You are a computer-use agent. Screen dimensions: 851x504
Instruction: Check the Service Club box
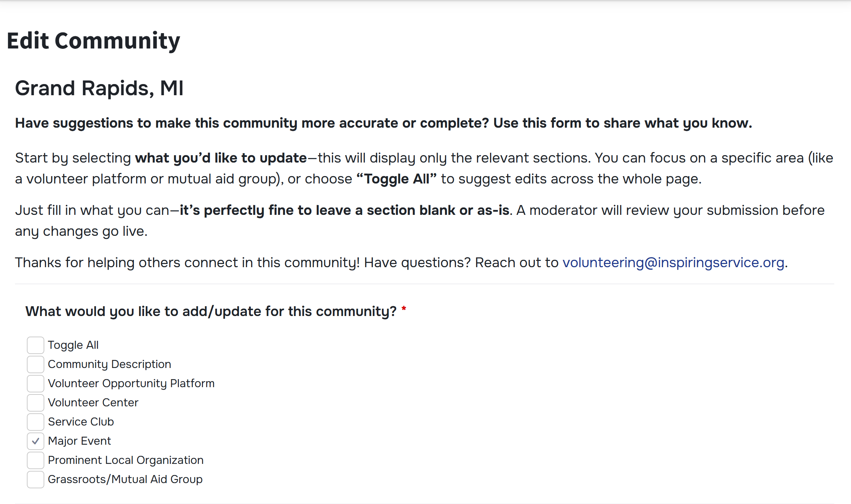pyautogui.click(x=36, y=422)
